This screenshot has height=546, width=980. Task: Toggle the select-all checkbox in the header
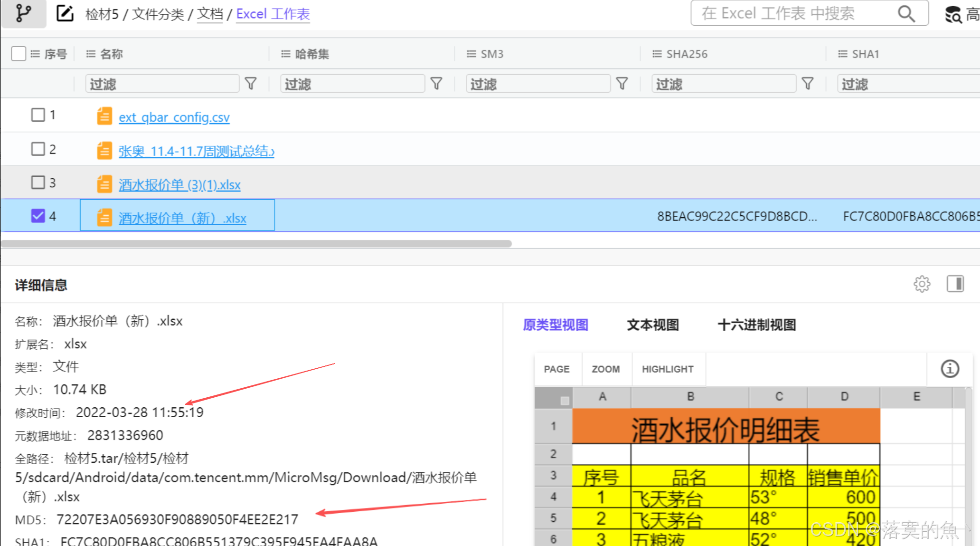(x=19, y=54)
